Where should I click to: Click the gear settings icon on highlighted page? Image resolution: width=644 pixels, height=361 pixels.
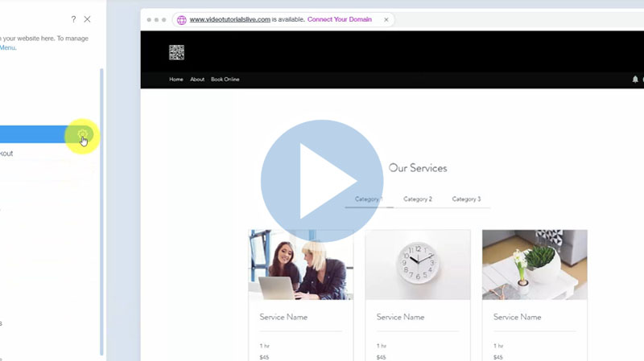point(83,134)
